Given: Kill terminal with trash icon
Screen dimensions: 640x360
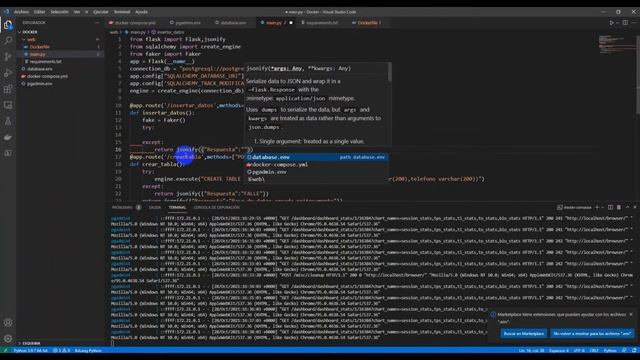Looking at the screenshot, I should pos(619,207).
